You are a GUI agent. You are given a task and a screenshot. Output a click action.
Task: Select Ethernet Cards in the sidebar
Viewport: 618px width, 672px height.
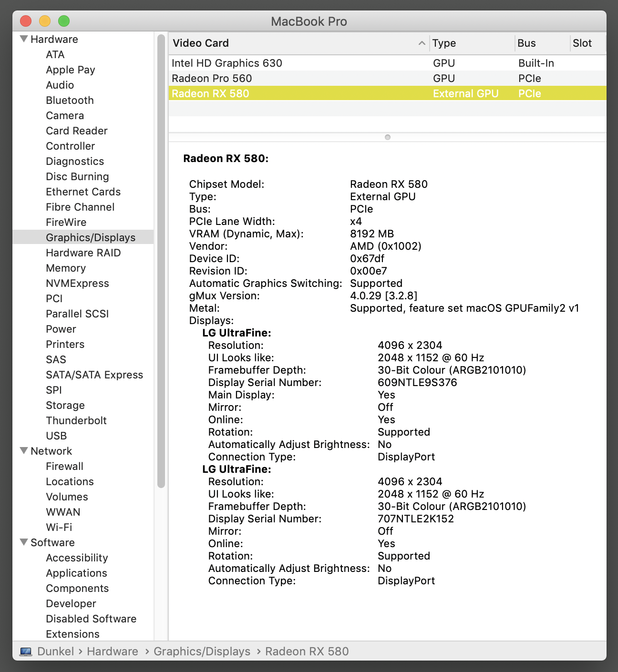point(83,192)
